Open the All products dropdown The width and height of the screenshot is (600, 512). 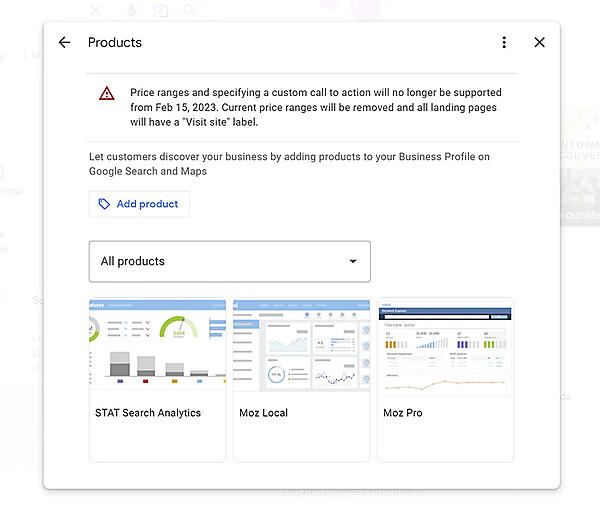[x=230, y=261]
